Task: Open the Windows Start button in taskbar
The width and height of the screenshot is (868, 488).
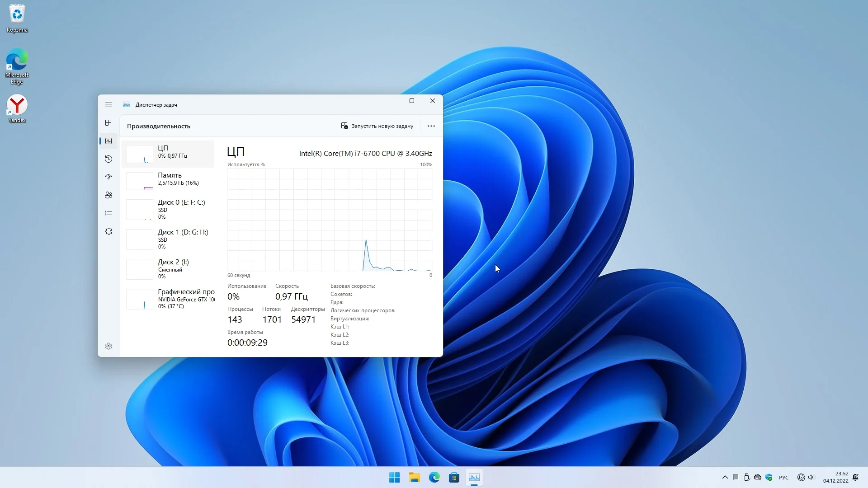Action: click(394, 478)
